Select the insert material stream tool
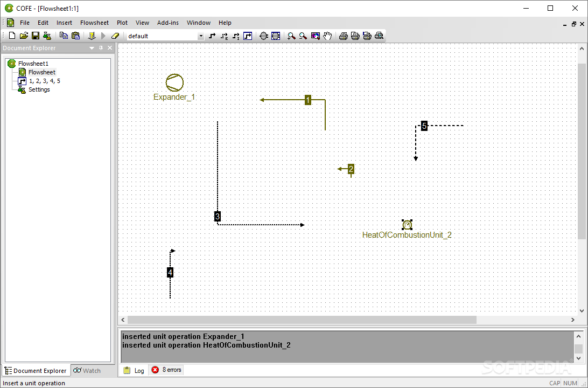This screenshot has width=588, height=388. 212,36
